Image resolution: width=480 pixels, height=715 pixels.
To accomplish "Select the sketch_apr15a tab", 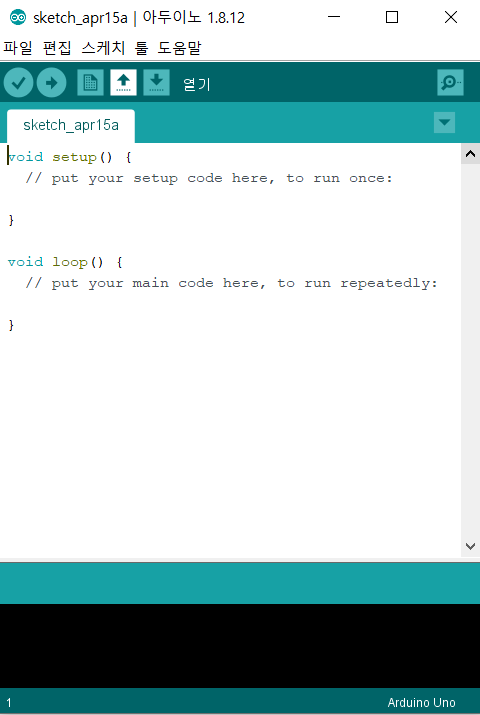I will [71, 125].
